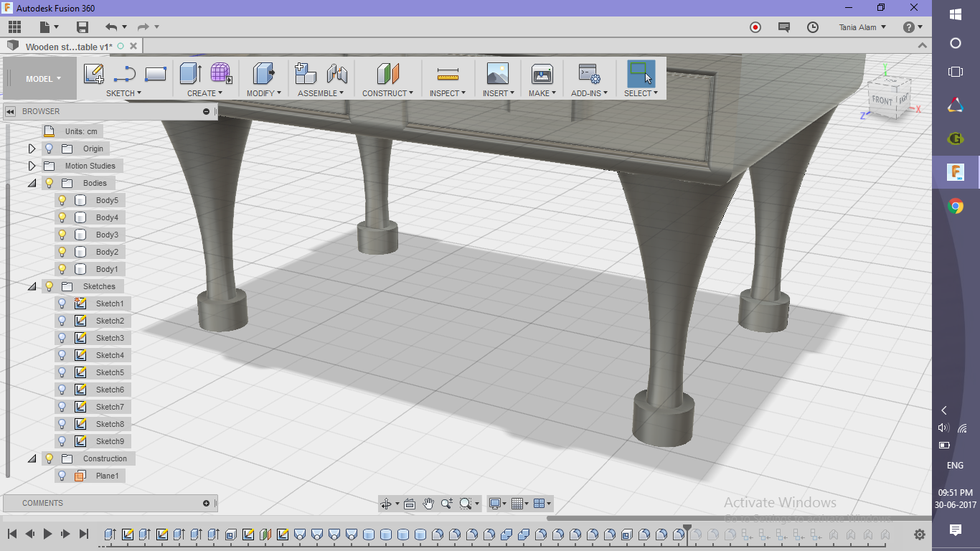This screenshot has width=980, height=551.
Task: Click the Undo arrow
Action: 111,27
